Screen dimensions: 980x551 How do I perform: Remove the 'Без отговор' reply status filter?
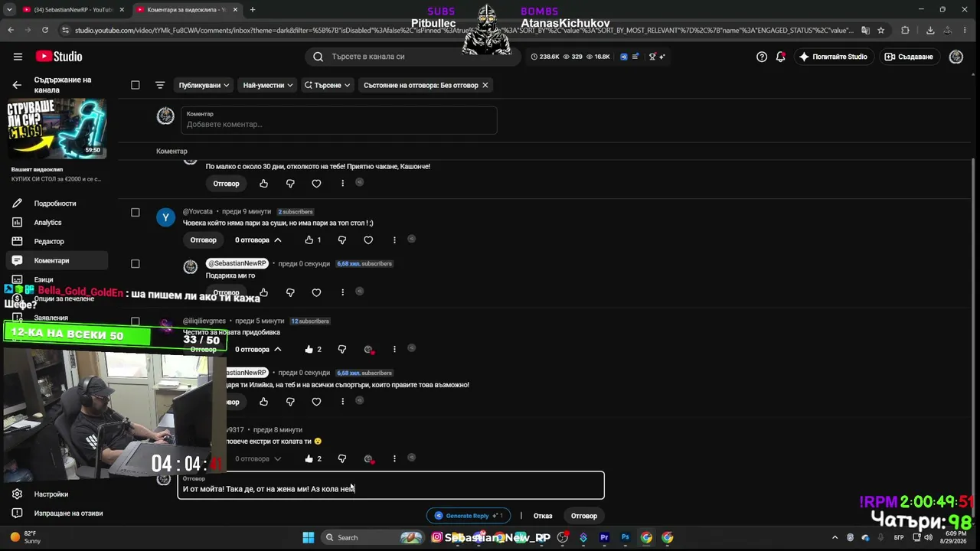(x=485, y=85)
